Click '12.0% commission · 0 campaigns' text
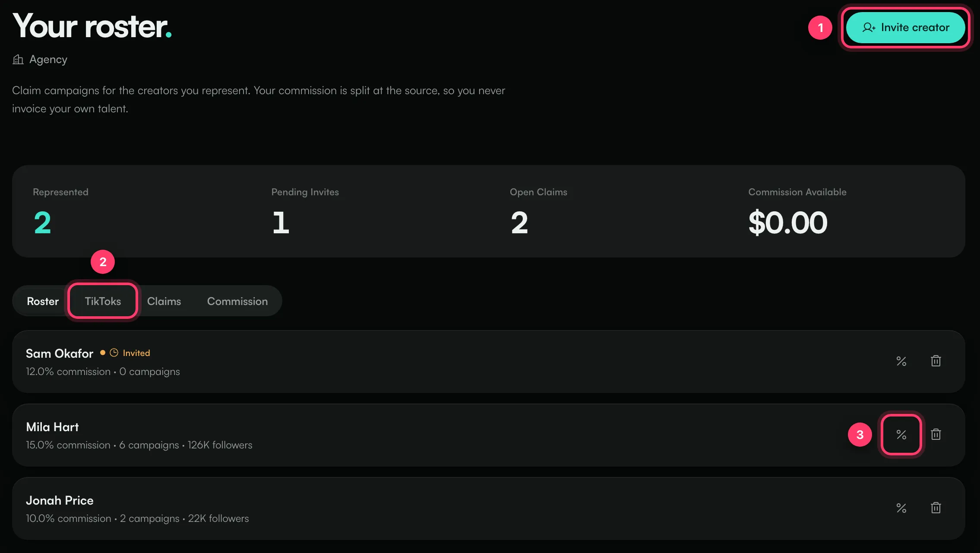This screenshot has width=980, height=553. point(103,372)
